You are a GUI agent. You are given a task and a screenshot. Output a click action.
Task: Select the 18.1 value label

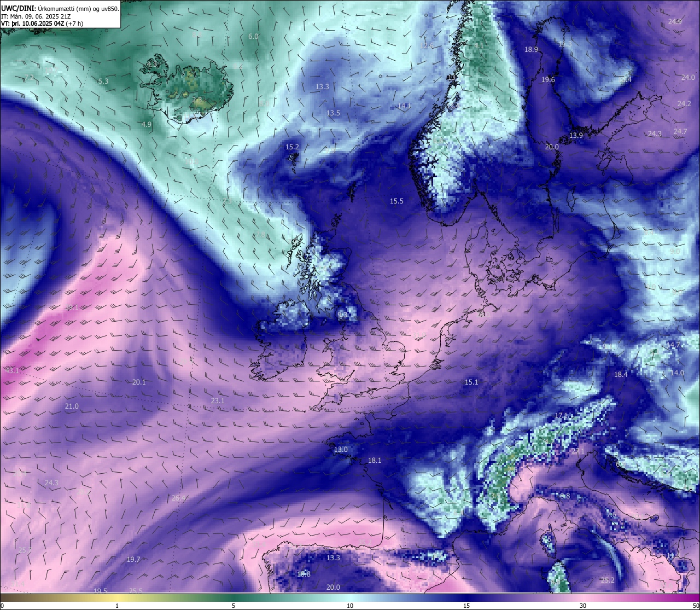coord(375,461)
